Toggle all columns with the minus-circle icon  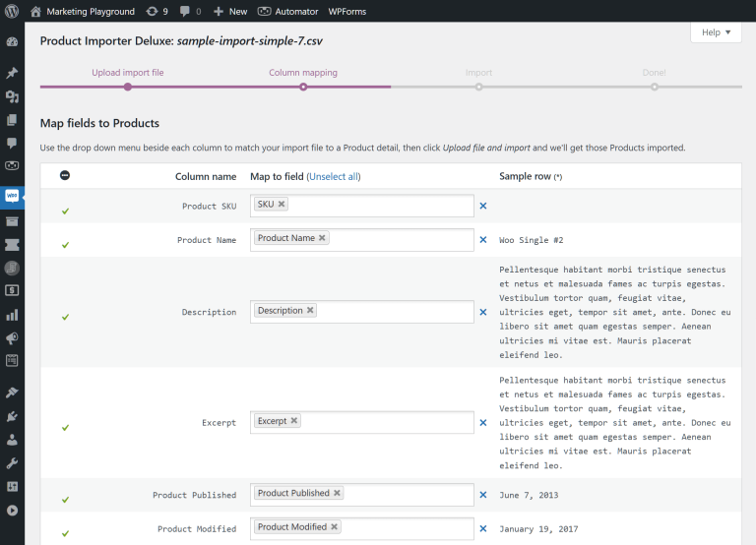tap(65, 175)
